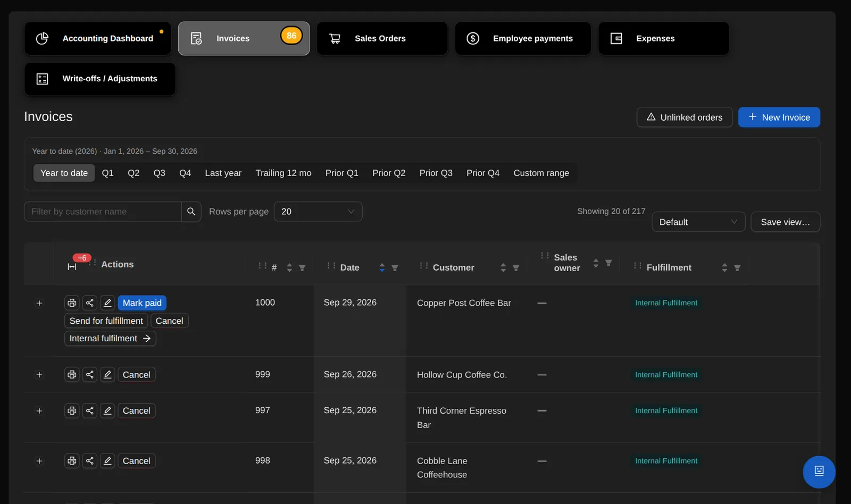This screenshot has width=851, height=504.
Task: Expand row for invoice 997
Action: pyautogui.click(x=39, y=411)
